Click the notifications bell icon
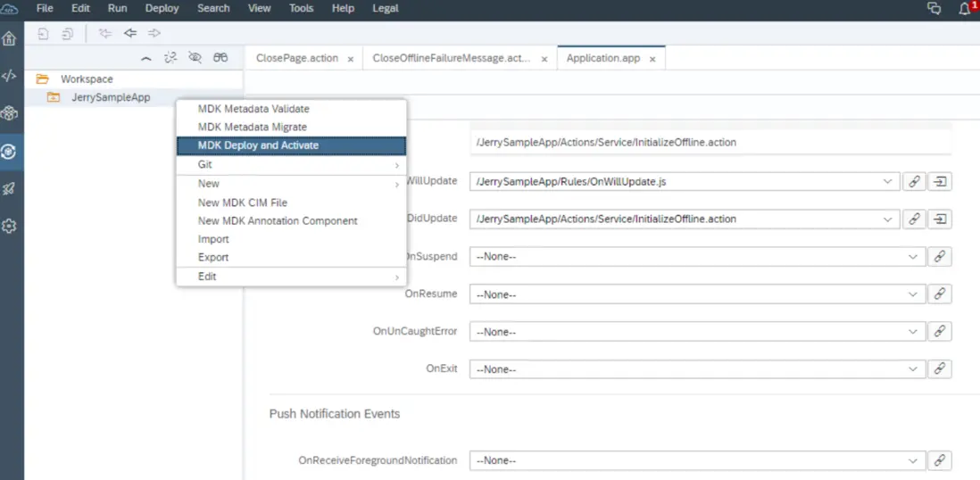This screenshot has height=480, width=980. coord(964,9)
